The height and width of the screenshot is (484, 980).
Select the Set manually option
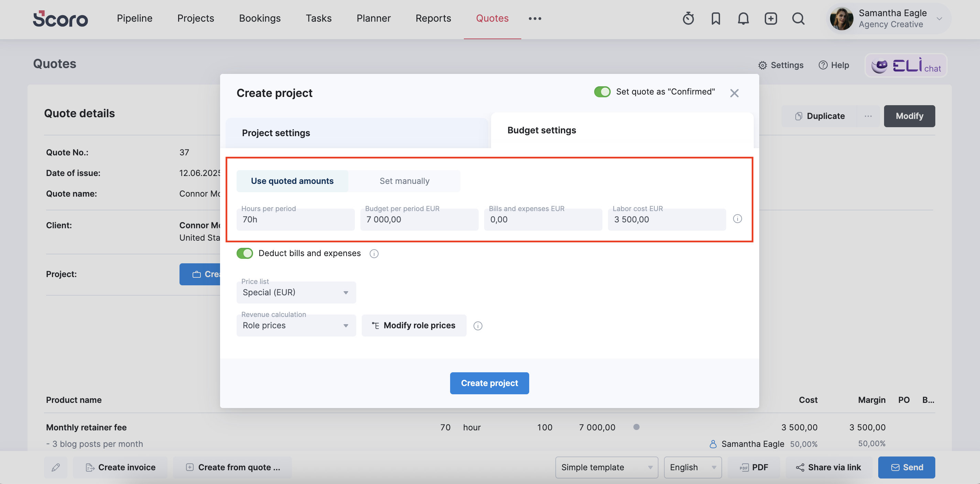tap(404, 181)
